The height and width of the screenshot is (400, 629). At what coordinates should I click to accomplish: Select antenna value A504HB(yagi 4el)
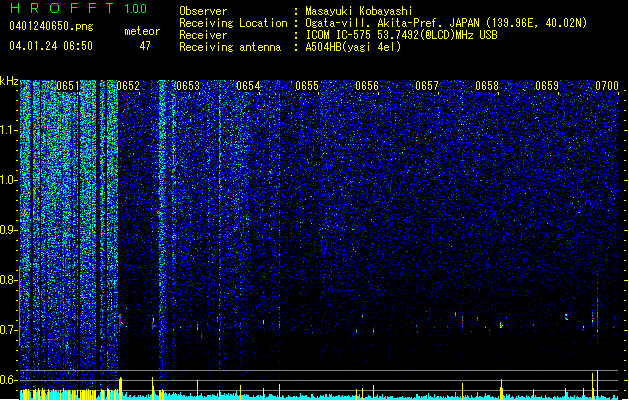353,47
